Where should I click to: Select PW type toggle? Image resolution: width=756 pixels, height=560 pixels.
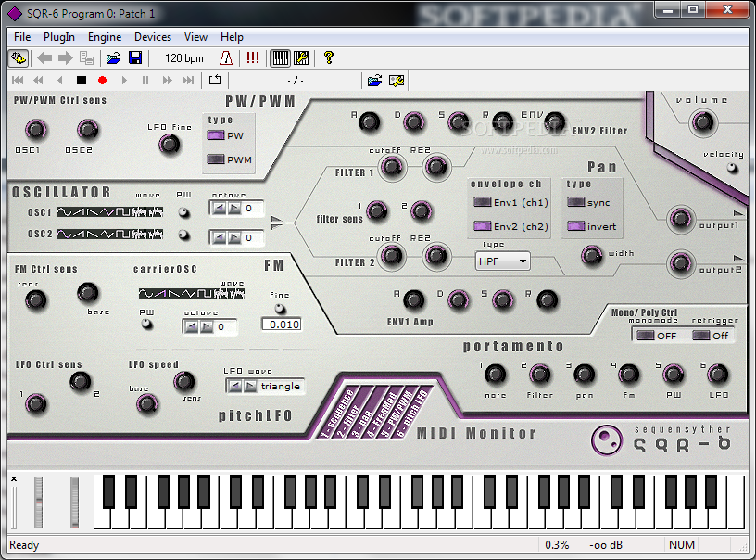point(216,135)
